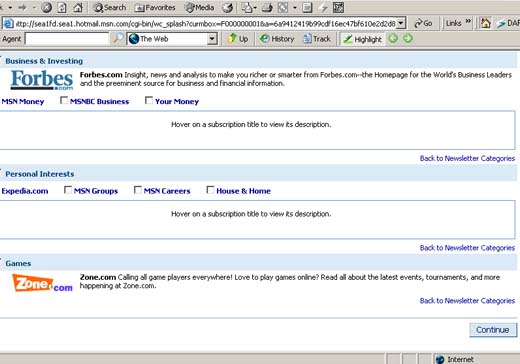Click the Forbes.com logo
520x364 pixels.
[42, 80]
